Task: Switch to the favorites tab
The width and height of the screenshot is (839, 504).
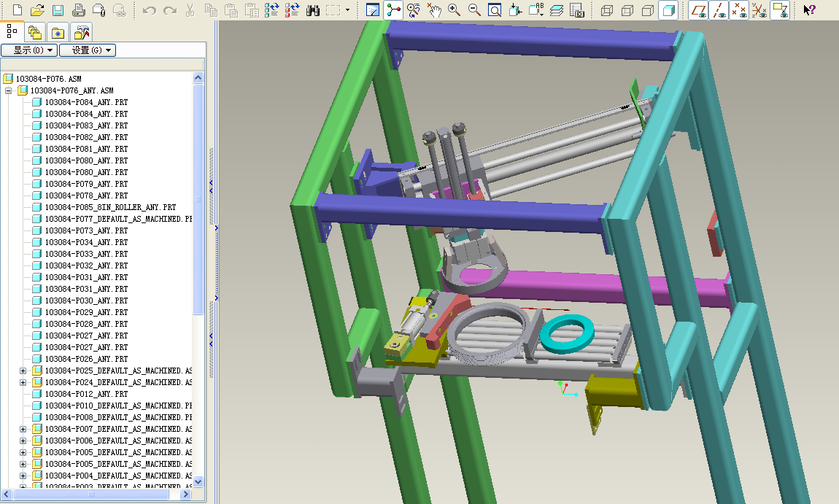Action: click(x=58, y=33)
